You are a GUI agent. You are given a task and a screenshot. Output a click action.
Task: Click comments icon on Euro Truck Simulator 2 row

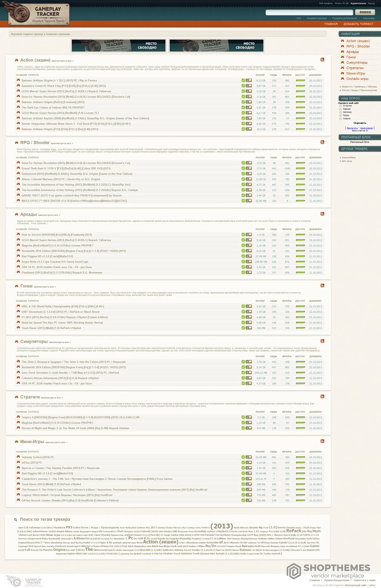249,373
